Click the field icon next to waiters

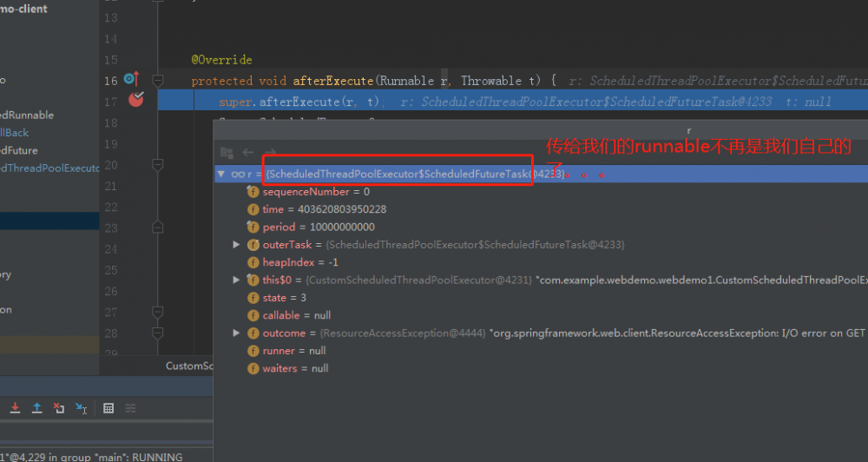pyautogui.click(x=253, y=369)
